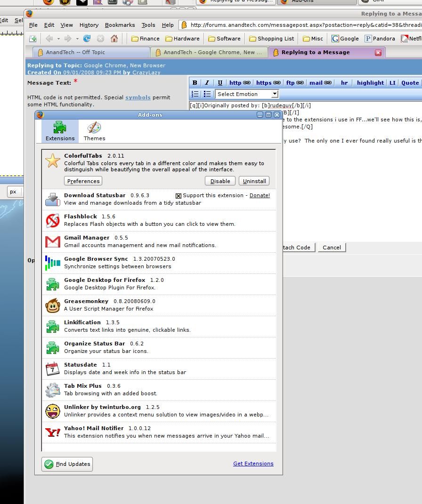Viewport: 422px width, 504px height.
Task: Disable the ColorfulTabs extension
Action: tap(220, 181)
